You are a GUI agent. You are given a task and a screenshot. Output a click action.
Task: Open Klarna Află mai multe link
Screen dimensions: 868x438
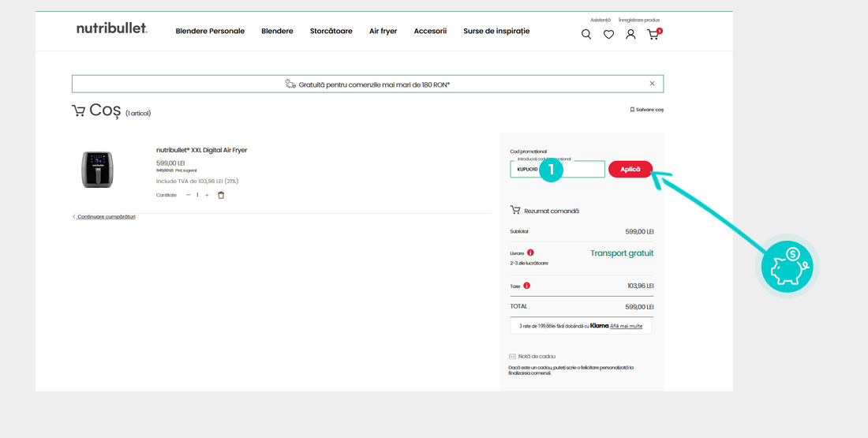626,326
